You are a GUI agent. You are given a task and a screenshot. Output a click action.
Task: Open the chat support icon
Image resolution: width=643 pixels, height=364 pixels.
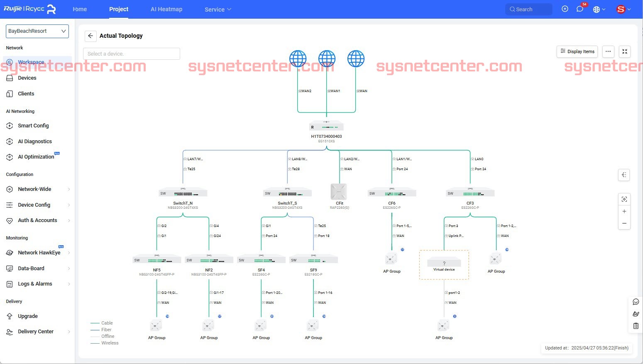pyautogui.click(x=636, y=302)
